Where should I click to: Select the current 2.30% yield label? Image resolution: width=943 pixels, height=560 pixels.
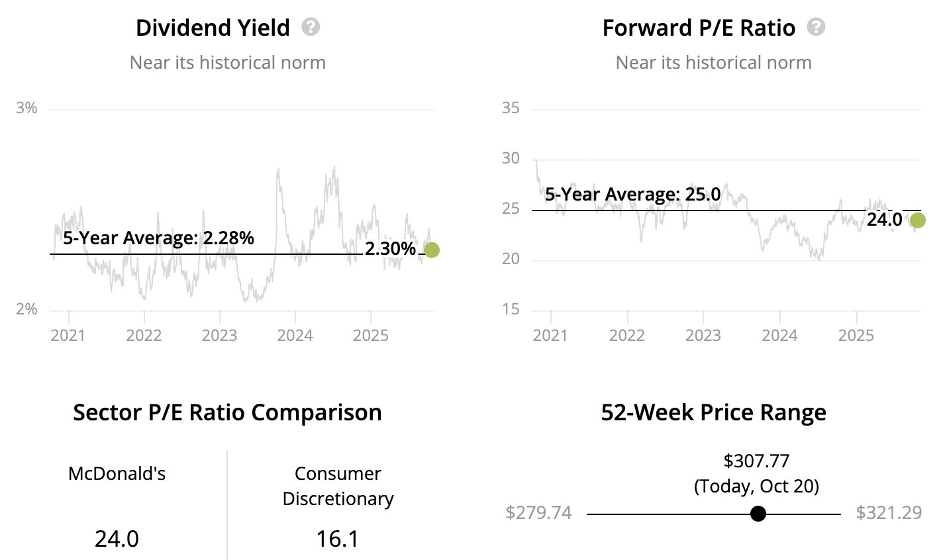390,249
